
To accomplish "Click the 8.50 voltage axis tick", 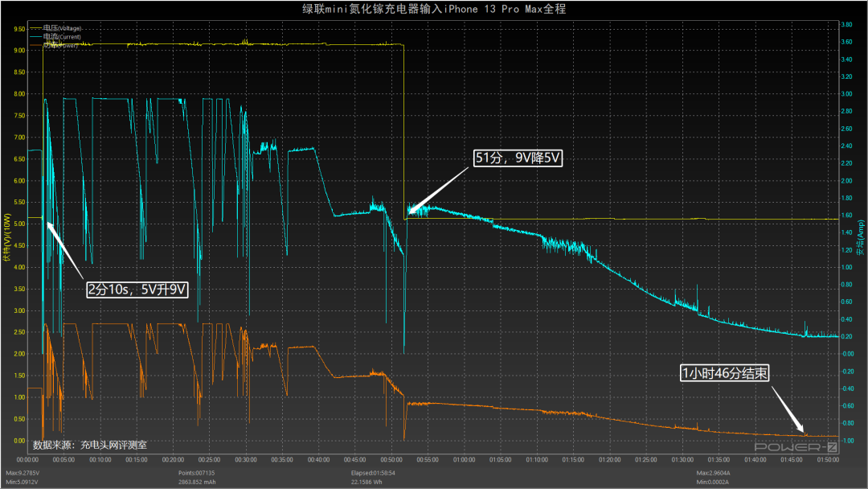I will (x=19, y=72).
